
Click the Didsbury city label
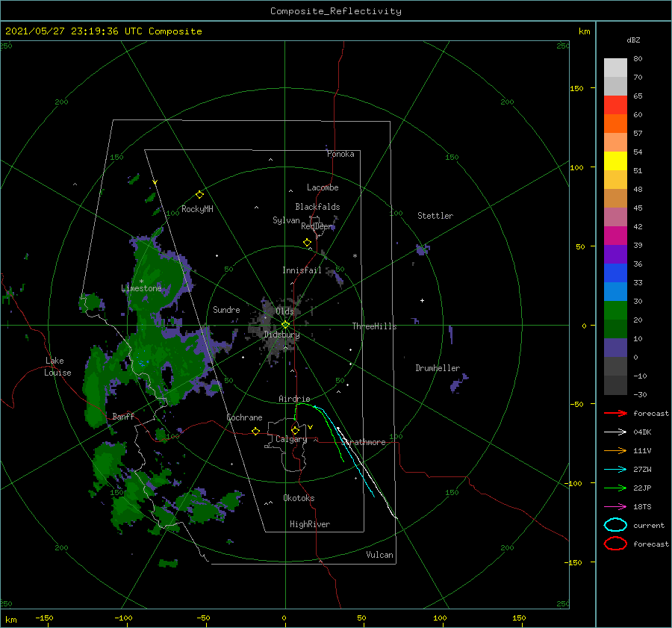pyautogui.click(x=281, y=335)
